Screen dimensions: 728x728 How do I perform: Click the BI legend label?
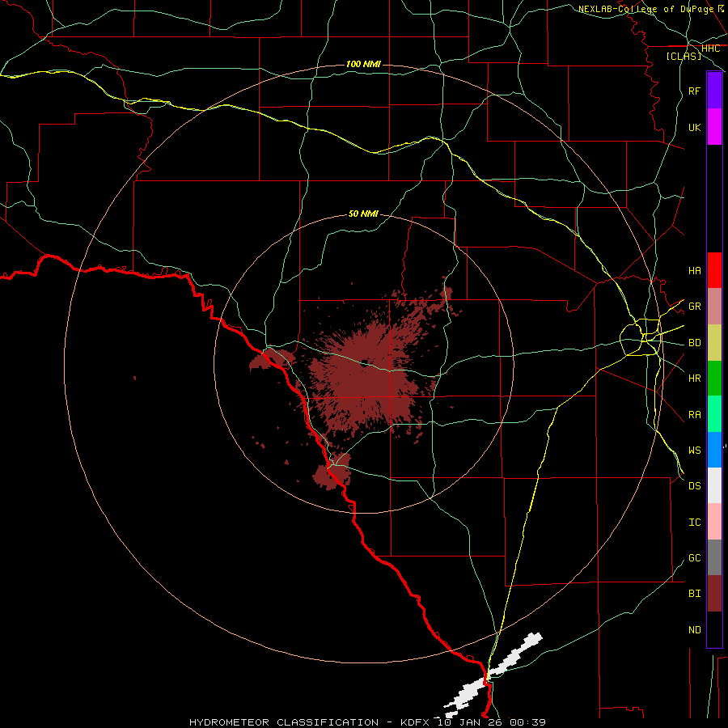coord(694,594)
